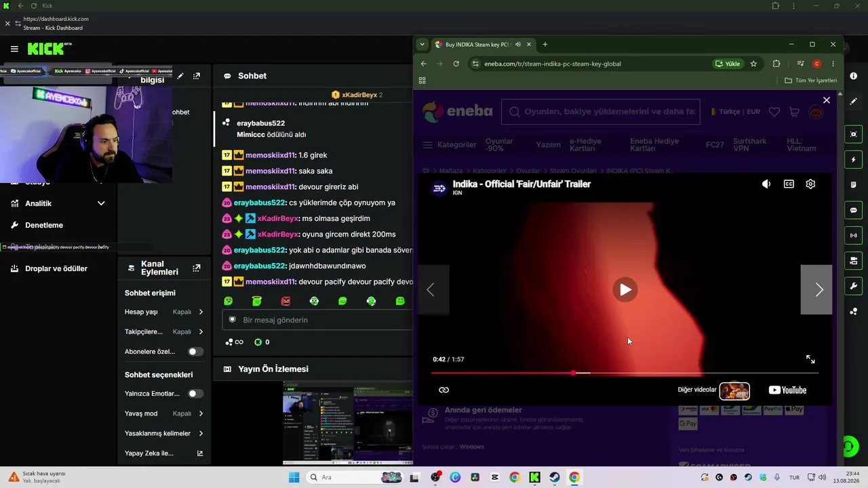Screen dimensions: 868x488
Task: Click the chat bubble icon in right sidebar
Action: pos(853,210)
